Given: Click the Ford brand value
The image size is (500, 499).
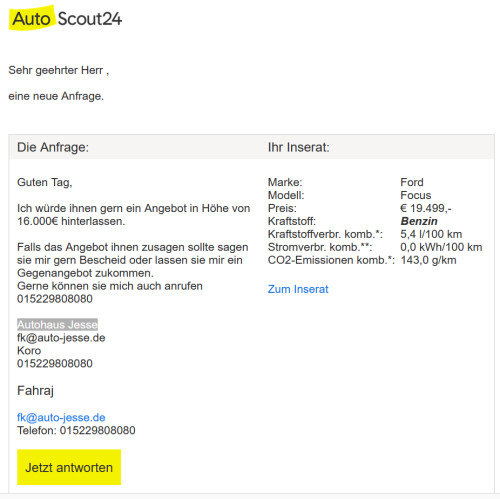Looking at the screenshot, I should [412, 182].
